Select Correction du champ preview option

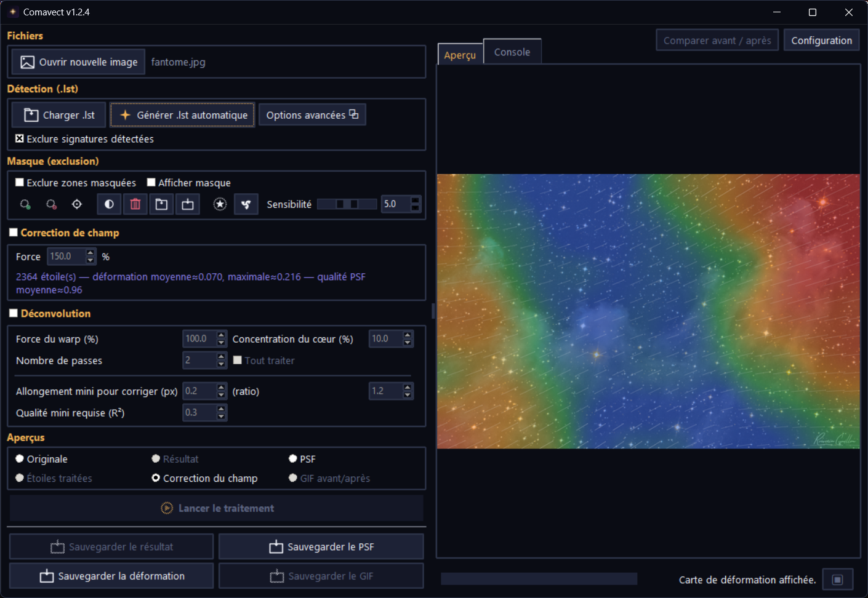click(x=156, y=478)
